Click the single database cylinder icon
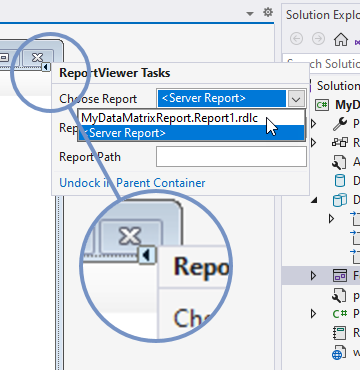The height and width of the screenshot is (370, 360). click(339, 181)
